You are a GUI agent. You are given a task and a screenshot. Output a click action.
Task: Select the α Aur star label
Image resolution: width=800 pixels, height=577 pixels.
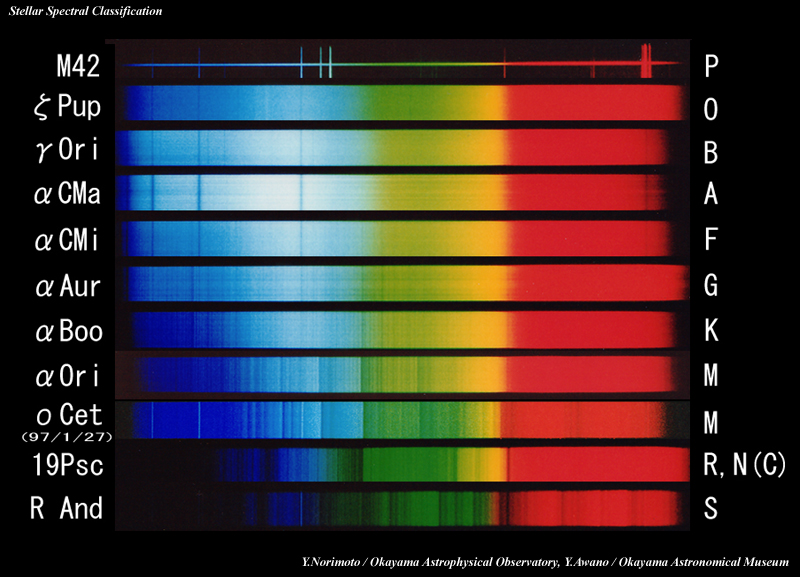[x=67, y=287]
